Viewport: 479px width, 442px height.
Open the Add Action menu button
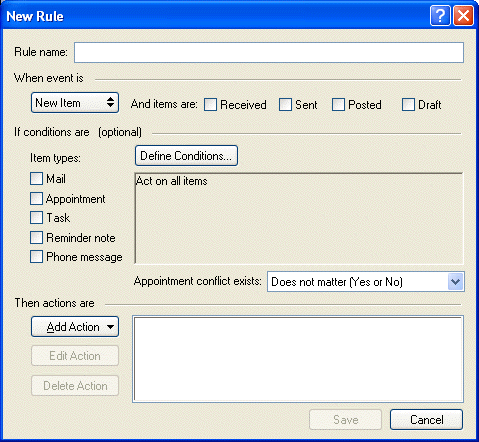[75, 327]
